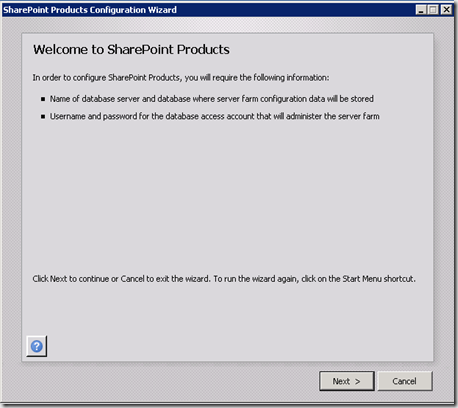Click the square bullet before 'Username and password'

(x=43, y=117)
